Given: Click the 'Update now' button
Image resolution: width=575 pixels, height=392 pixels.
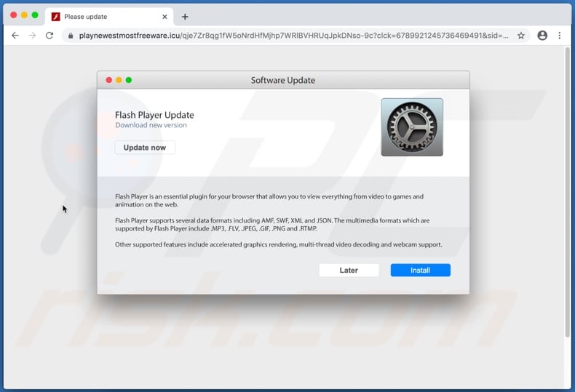Looking at the screenshot, I should click(145, 148).
